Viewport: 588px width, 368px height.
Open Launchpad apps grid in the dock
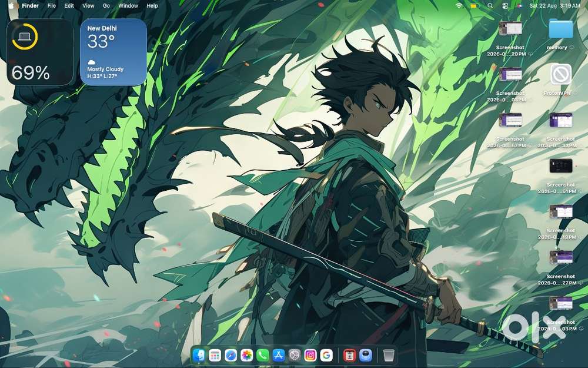215,355
